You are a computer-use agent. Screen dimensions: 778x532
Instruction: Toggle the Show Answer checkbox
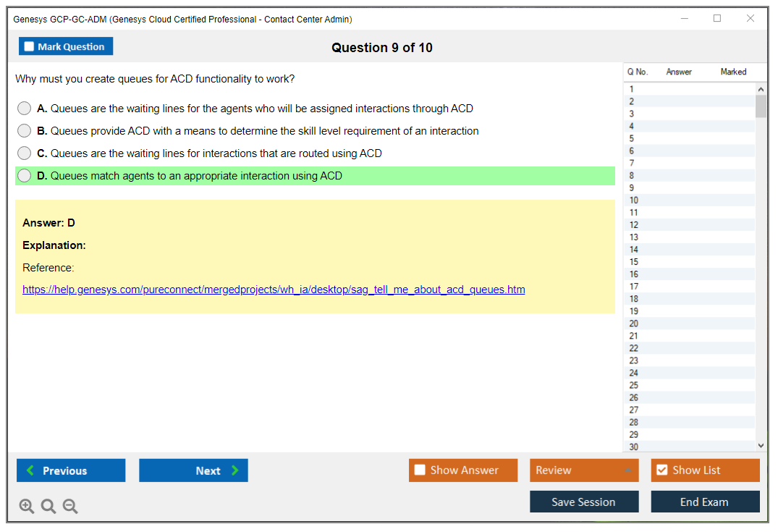click(420, 470)
